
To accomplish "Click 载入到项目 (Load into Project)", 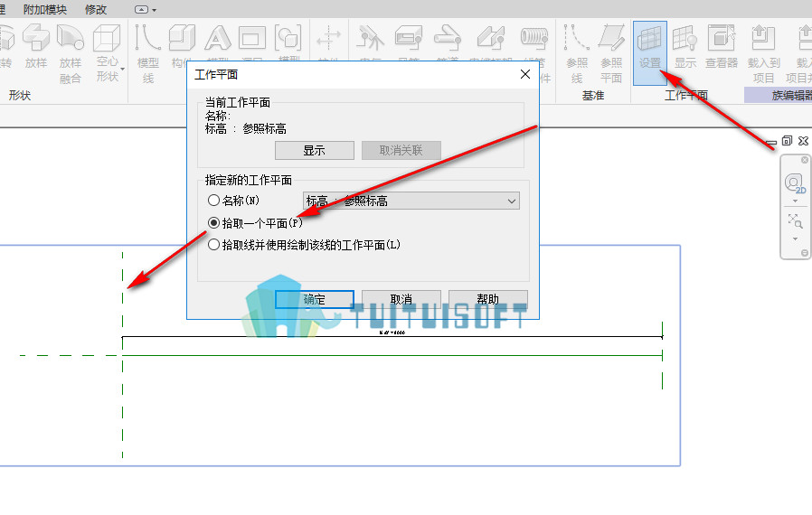I will 763,53.
